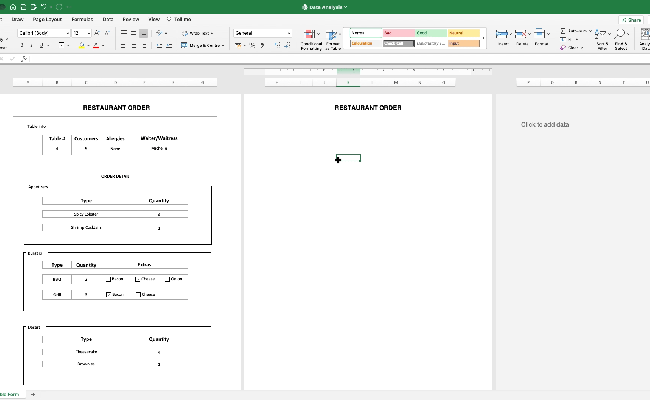Align text left

(x=124, y=46)
